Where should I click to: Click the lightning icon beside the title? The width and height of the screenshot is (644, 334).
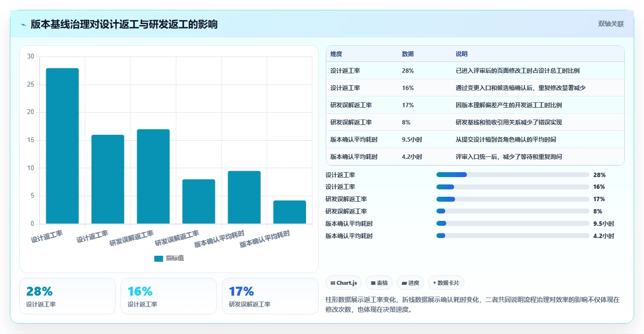coord(24,25)
